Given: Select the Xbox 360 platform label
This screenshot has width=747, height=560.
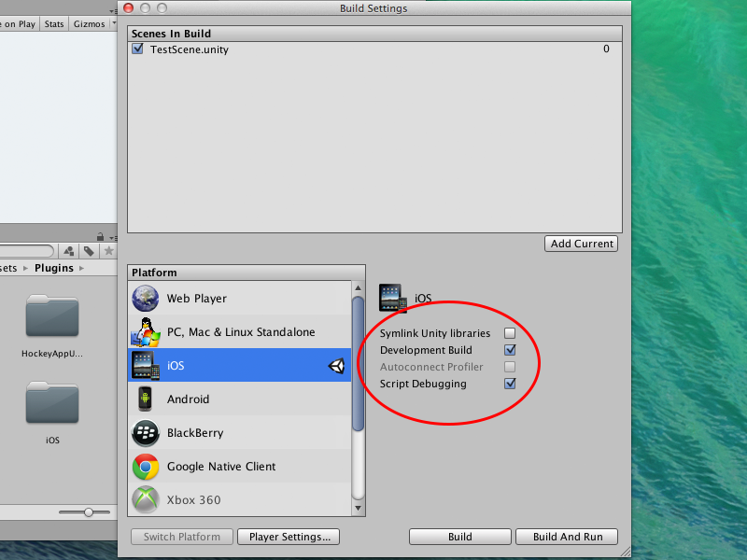Looking at the screenshot, I should (194, 500).
